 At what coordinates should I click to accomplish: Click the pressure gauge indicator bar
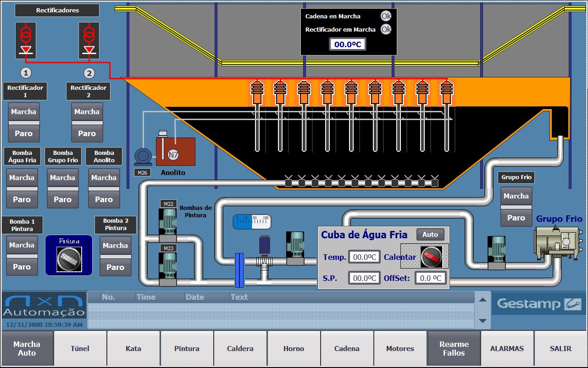click(x=251, y=222)
